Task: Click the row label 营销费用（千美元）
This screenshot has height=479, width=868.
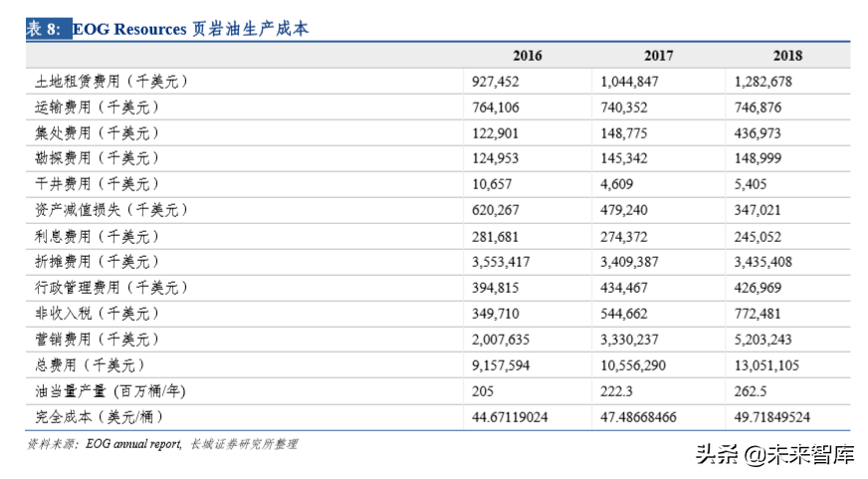Action: tap(98, 339)
